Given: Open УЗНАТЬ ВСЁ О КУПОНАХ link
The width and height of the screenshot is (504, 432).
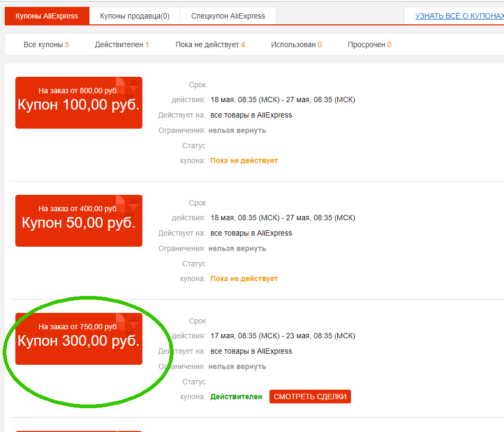Looking at the screenshot, I should pyautogui.click(x=460, y=16).
